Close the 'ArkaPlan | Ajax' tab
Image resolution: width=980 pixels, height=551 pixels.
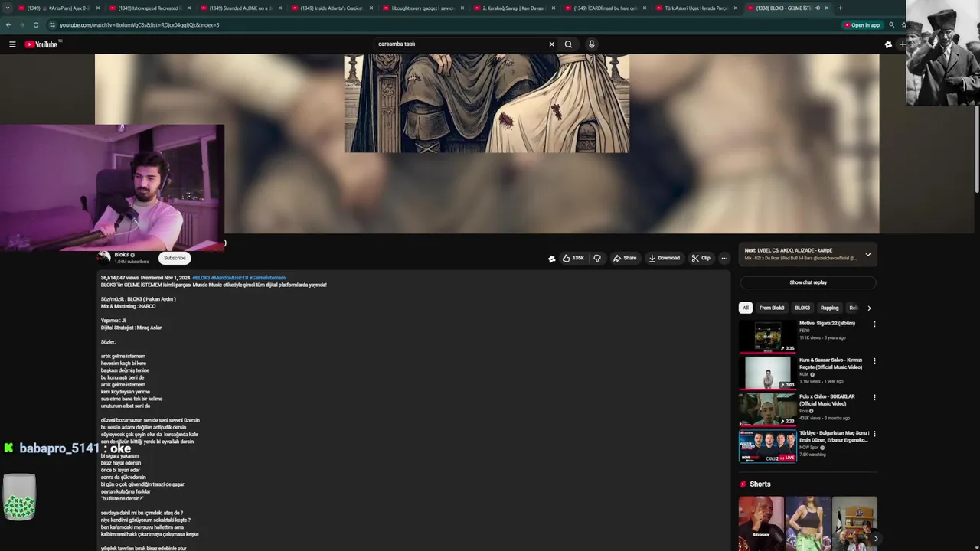(97, 8)
